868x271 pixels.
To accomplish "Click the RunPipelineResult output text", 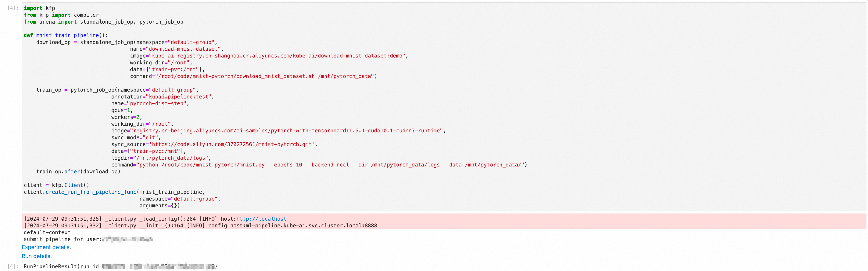I will [120, 266].
